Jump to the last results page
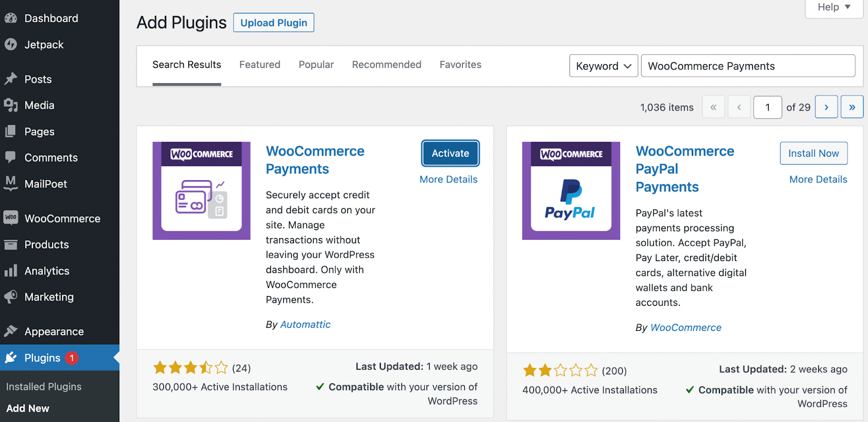Viewport: 868px width, 422px height. pyautogui.click(x=852, y=107)
